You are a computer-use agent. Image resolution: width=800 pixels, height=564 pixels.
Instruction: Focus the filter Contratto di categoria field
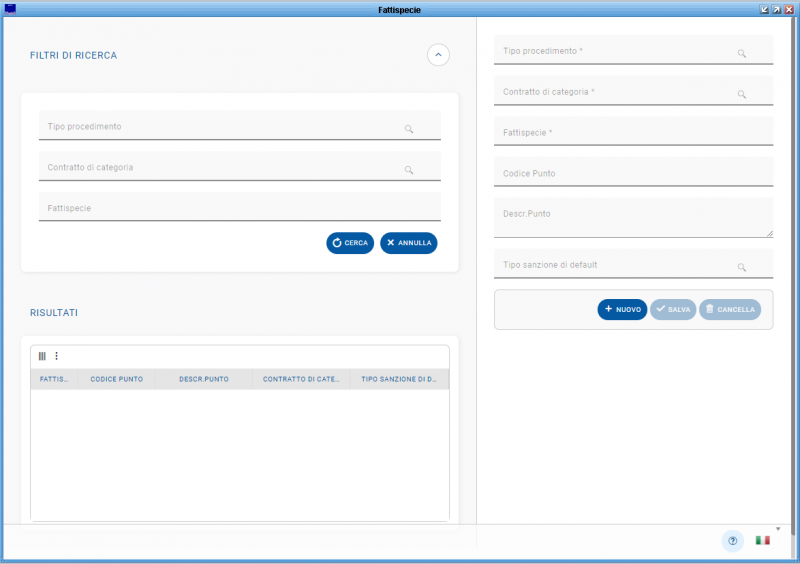tap(239, 166)
